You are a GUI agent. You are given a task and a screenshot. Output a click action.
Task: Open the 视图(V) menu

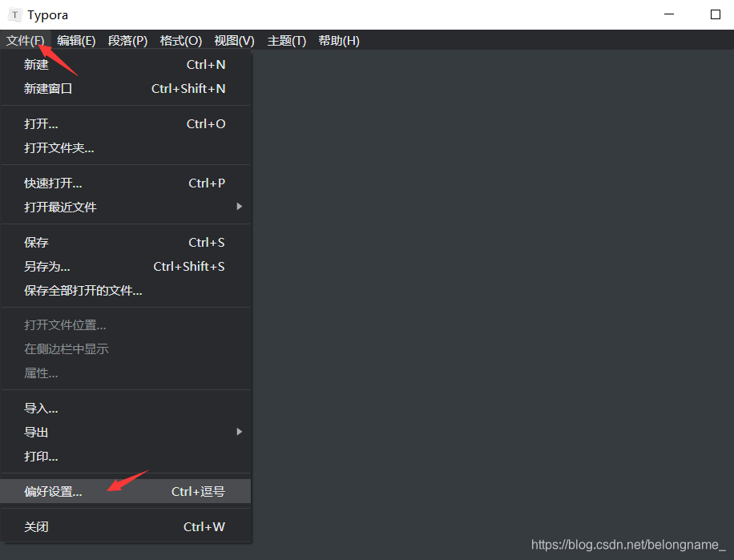(235, 41)
